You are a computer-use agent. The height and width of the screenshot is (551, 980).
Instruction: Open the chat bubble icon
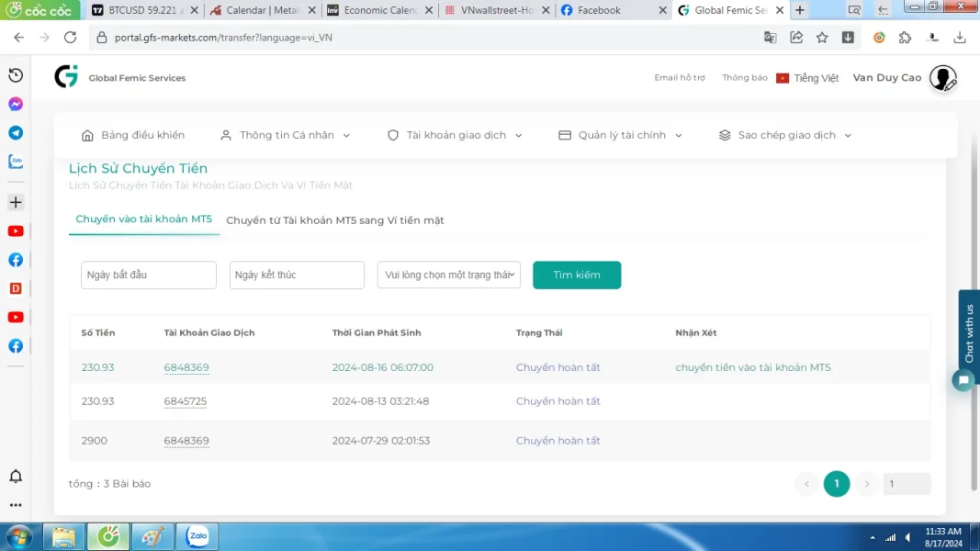[963, 380]
